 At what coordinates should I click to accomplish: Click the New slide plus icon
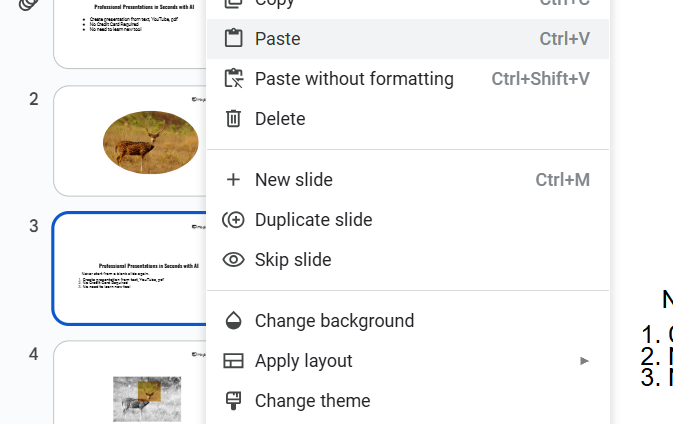tap(233, 180)
